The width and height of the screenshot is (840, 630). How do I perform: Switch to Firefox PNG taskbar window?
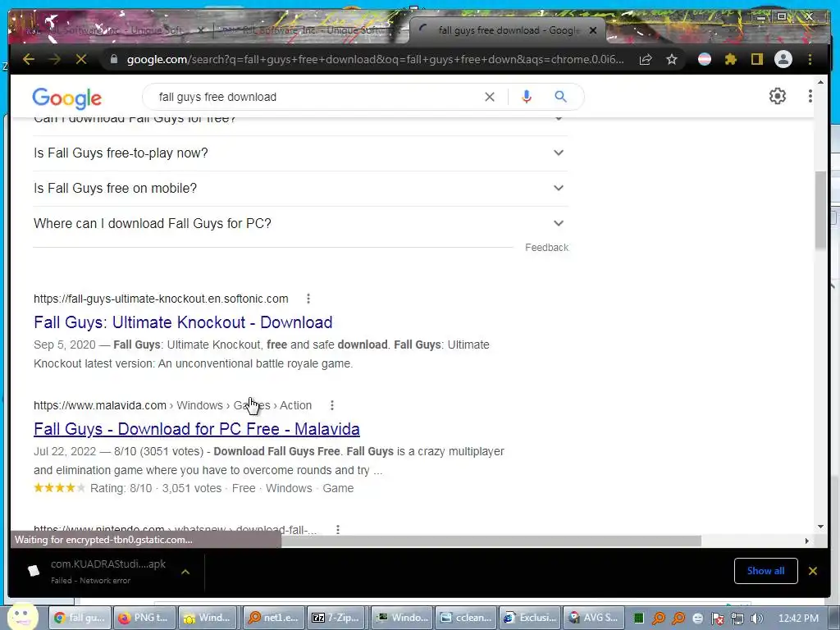[144, 619]
